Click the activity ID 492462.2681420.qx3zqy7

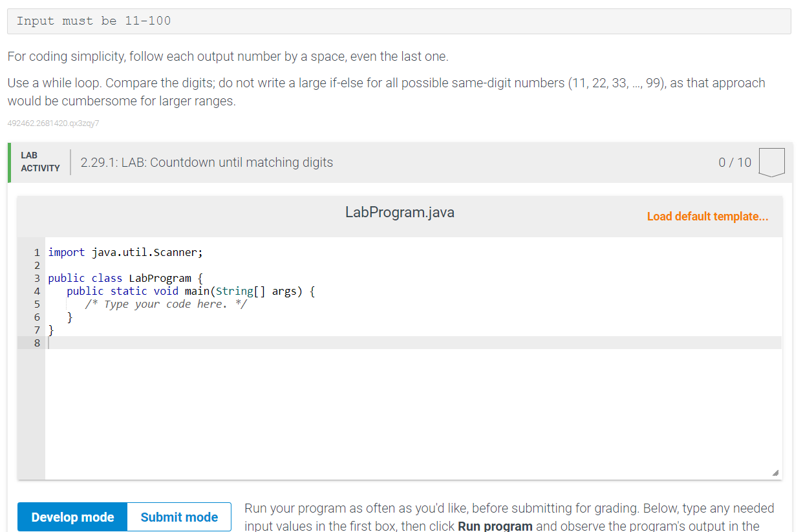(53, 123)
